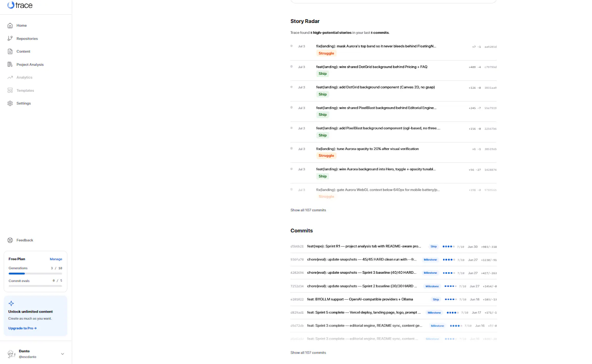592x364 pixels.
Task: Click the Feedback lifebuoy icon
Action: coord(10,240)
